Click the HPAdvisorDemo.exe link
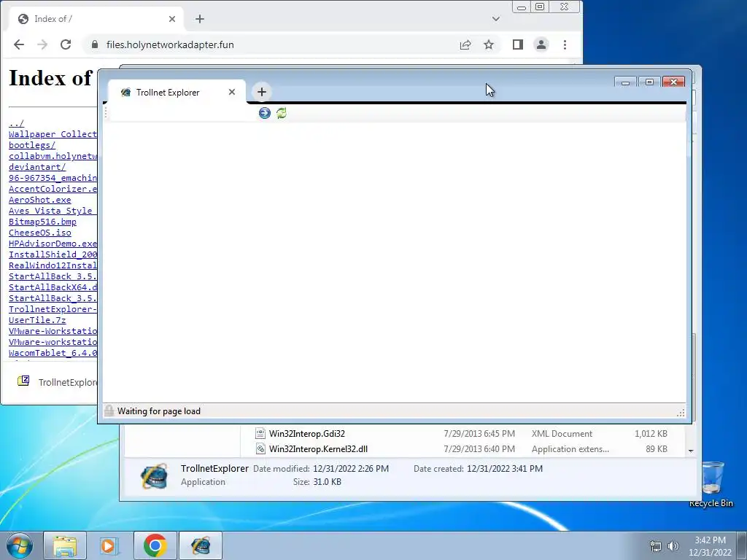 pos(53,244)
